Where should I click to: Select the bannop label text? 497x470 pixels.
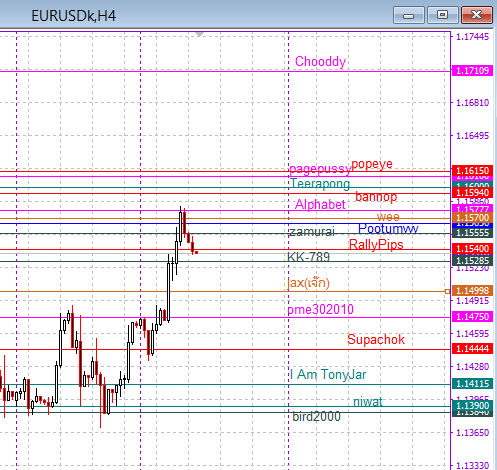pos(376,196)
